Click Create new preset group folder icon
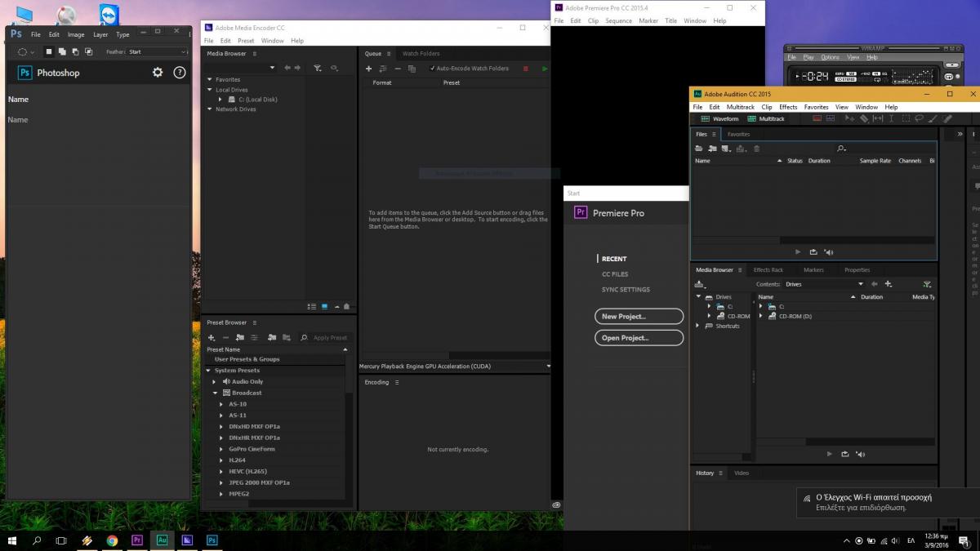The image size is (980, 551). 240,337
